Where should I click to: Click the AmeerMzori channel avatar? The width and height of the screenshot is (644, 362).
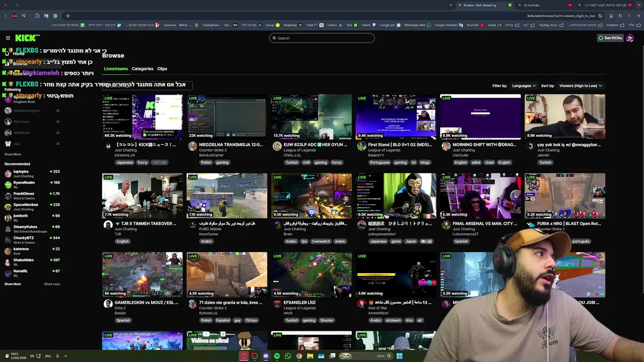point(362,304)
